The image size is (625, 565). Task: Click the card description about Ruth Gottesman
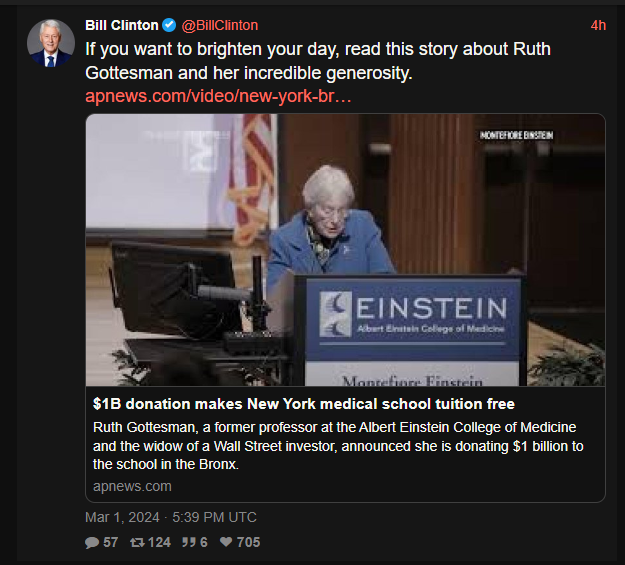pyautogui.click(x=338, y=446)
